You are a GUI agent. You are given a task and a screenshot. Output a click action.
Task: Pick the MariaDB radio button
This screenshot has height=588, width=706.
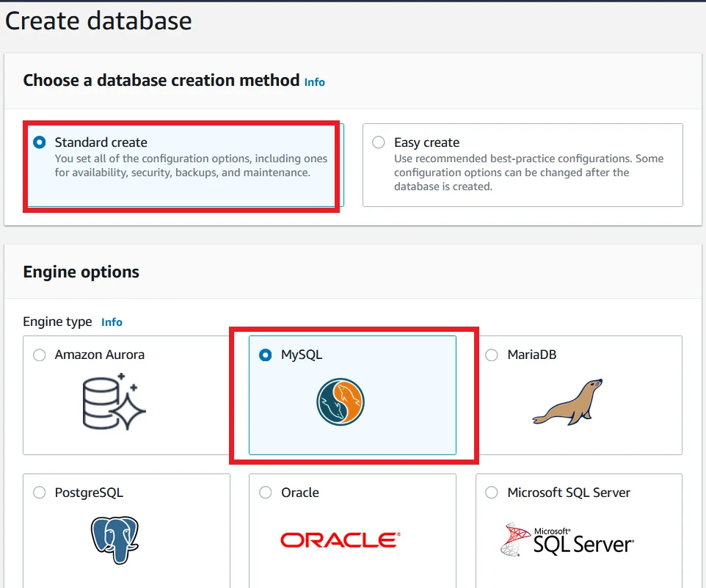(492, 355)
